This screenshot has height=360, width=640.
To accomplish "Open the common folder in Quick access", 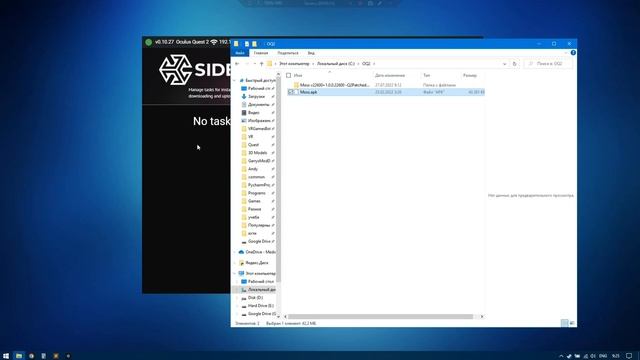I will pos(256,177).
